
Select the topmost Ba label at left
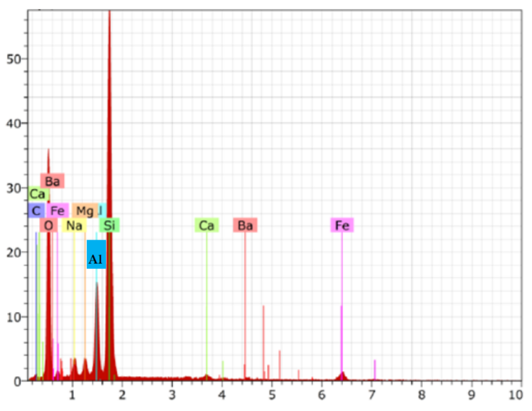pos(52,181)
